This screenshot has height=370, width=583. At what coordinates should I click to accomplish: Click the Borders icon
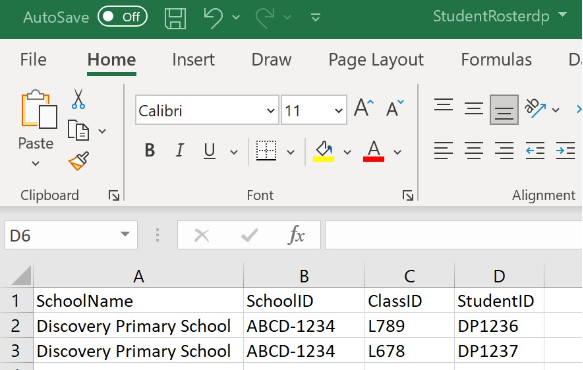pos(266,151)
